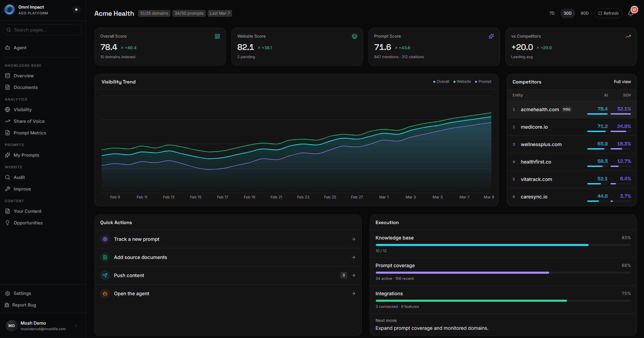Switch to the 90D time range
644x338 pixels.
pos(585,13)
